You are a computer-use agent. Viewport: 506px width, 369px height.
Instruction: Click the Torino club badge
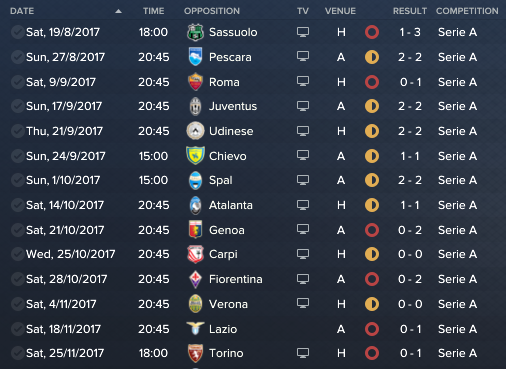click(195, 353)
